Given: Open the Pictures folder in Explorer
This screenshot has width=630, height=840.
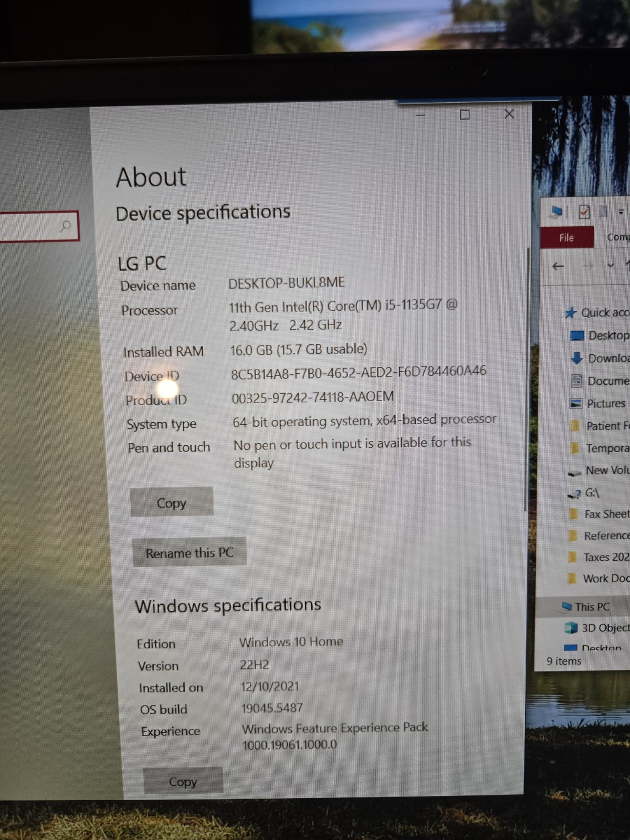Looking at the screenshot, I should coord(598,404).
